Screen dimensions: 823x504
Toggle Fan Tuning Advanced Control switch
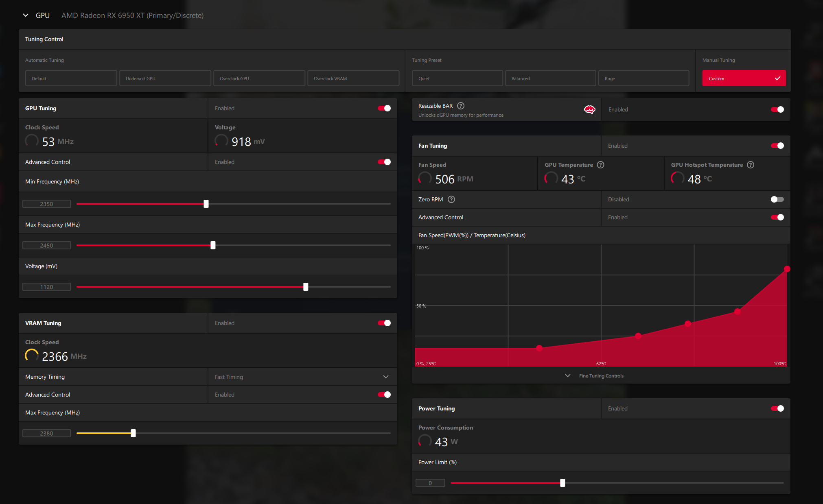[x=777, y=217]
